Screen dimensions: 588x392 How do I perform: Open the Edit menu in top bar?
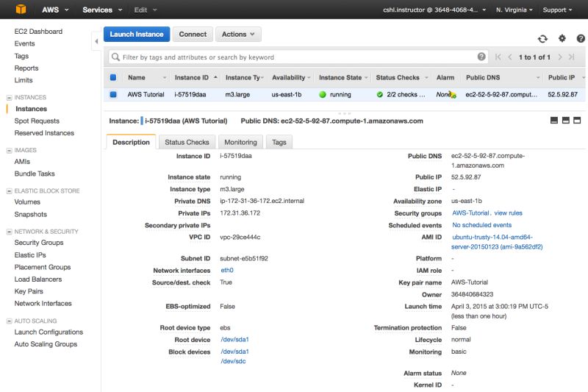tap(146, 10)
